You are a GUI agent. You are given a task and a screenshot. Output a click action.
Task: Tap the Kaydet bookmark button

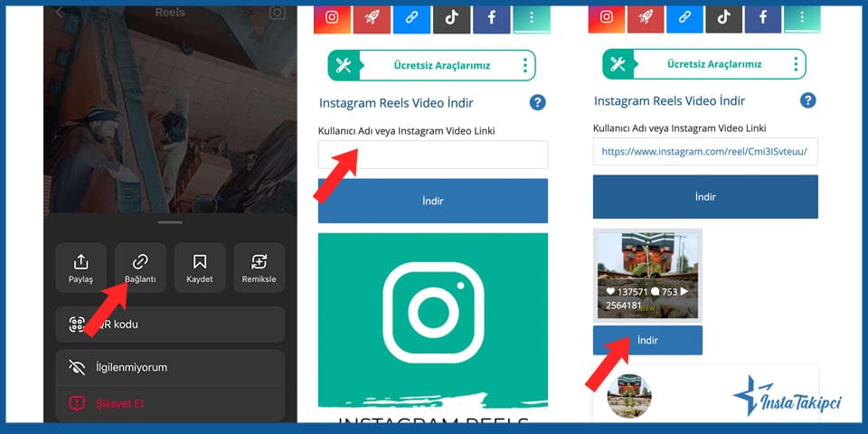pyautogui.click(x=200, y=268)
